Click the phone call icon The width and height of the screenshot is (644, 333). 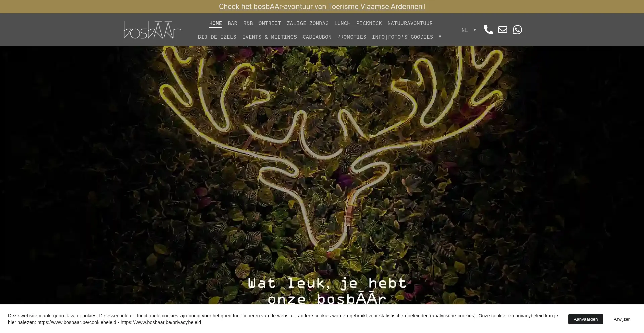pyautogui.click(x=488, y=30)
